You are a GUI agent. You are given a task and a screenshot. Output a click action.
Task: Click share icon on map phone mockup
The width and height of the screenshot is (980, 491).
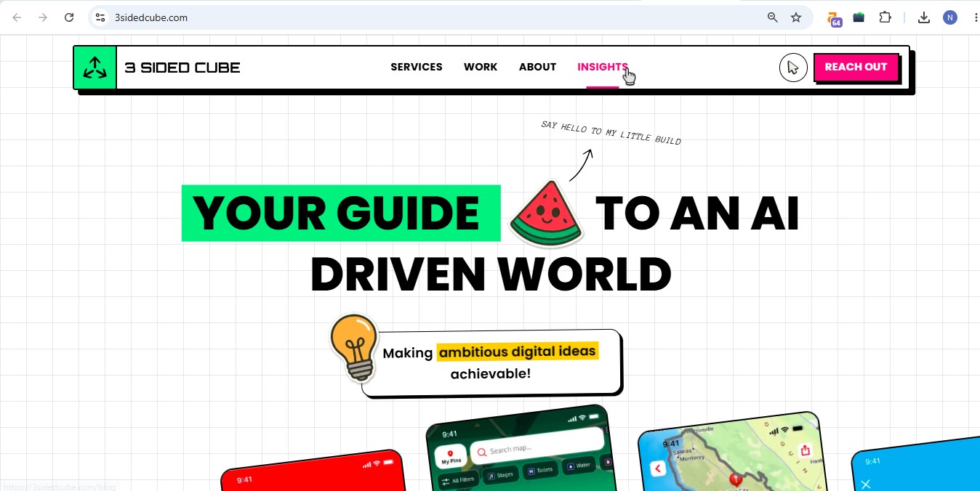[805, 450]
